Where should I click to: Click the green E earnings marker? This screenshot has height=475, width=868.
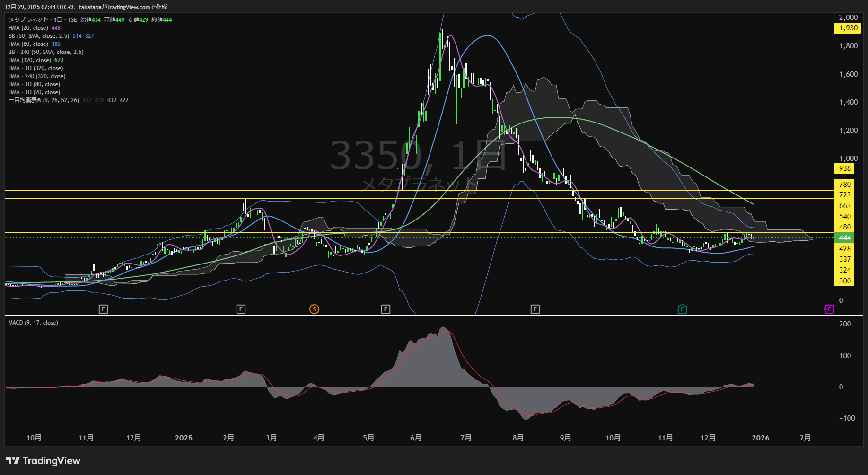(x=682, y=309)
